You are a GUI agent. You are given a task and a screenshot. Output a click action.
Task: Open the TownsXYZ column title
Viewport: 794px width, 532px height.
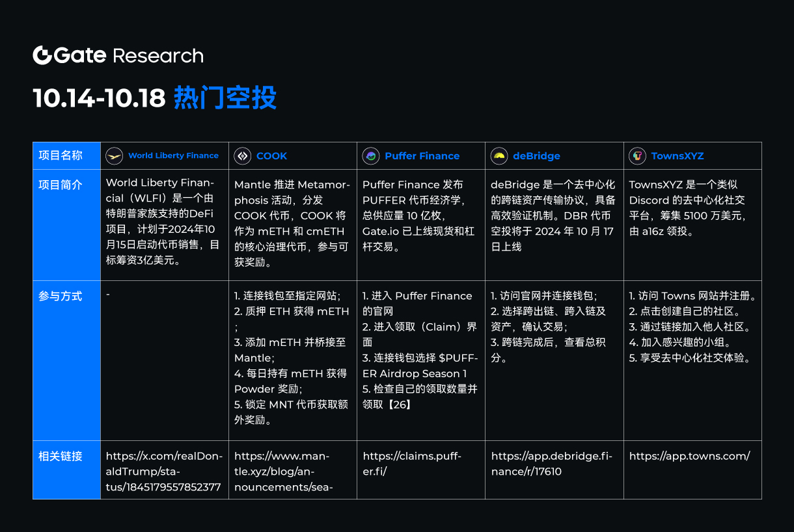(677, 156)
